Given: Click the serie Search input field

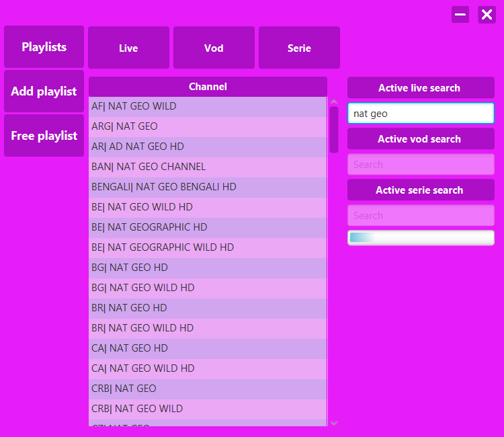Looking at the screenshot, I should pos(421,215).
